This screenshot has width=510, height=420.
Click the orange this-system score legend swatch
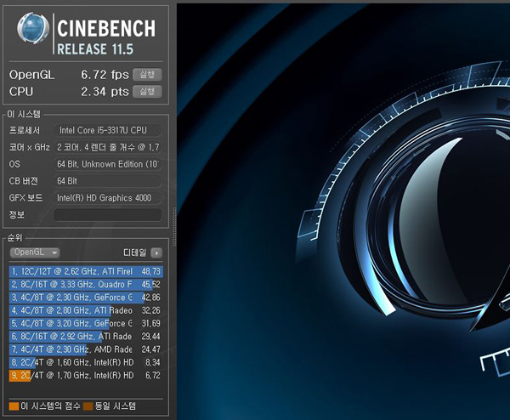click(14, 406)
